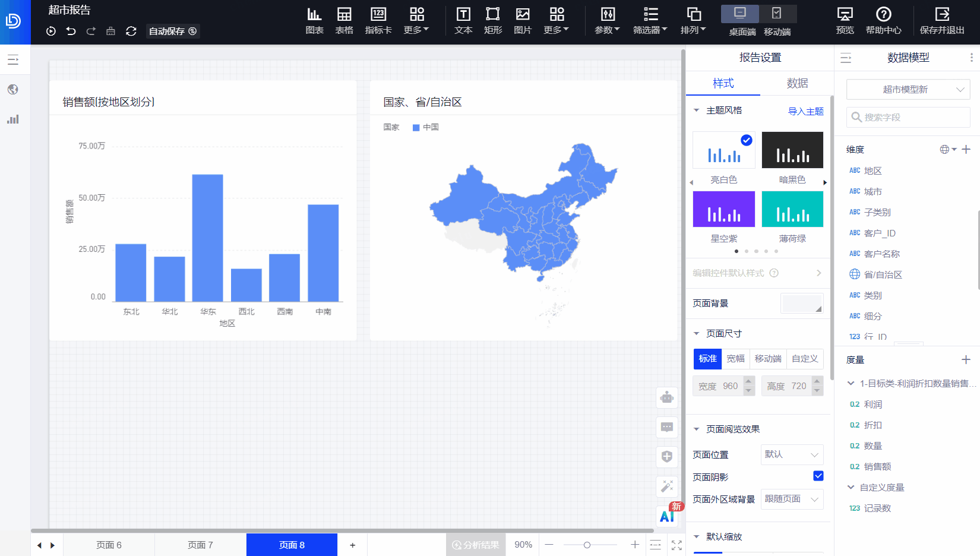Click the 导入主题 link
980x556 pixels.
(x=805, y=111)
